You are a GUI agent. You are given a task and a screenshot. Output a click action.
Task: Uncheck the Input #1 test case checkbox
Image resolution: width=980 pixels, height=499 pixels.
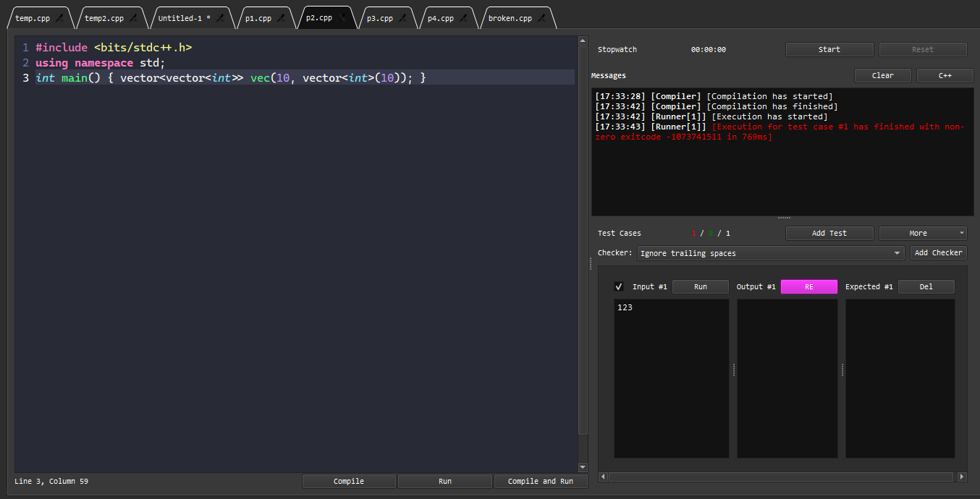[x=619, y=286]
